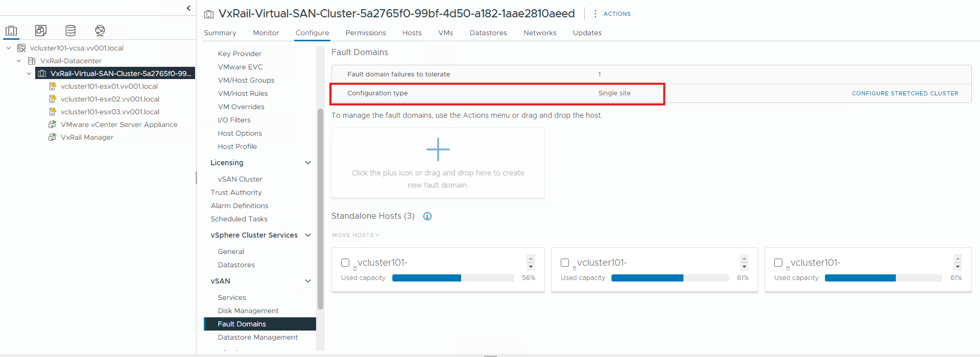This screenshot has width=980, height=357.
Task: Select vcluster101-esx02.vv001.local host
Action: click(x=110, y=99)
